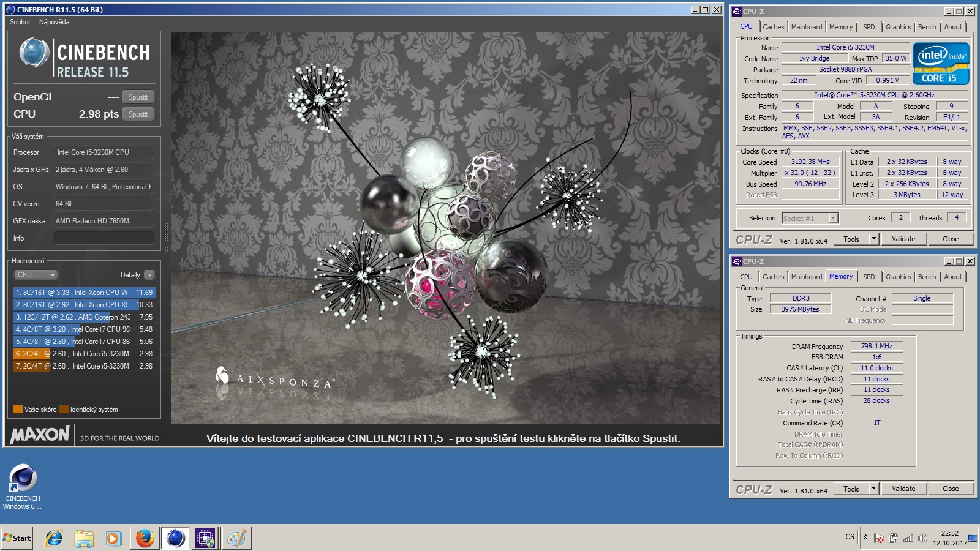Image resolution: width=980 pixels, height=551 pixels.
Task: Switch to CPU-Z taskbar icon
Action: click(x=205, y=538)
